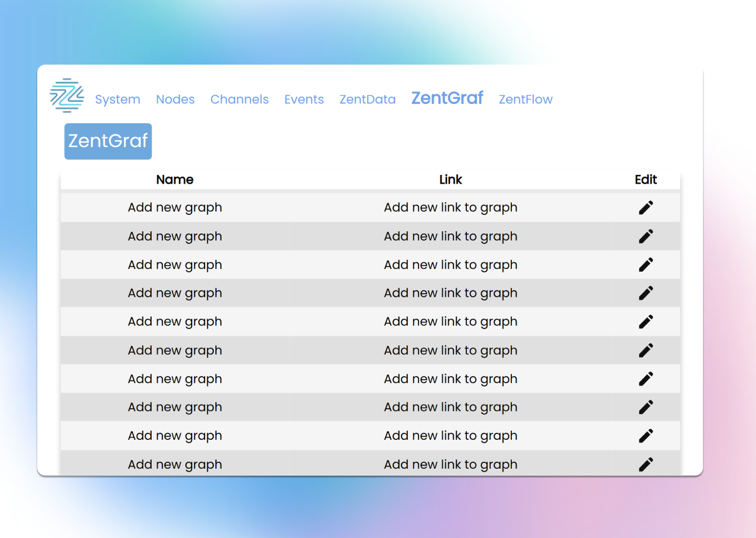Go to the Nodes page
The height and width of the screenshot is (538, 756).
(x=175, y=99)
